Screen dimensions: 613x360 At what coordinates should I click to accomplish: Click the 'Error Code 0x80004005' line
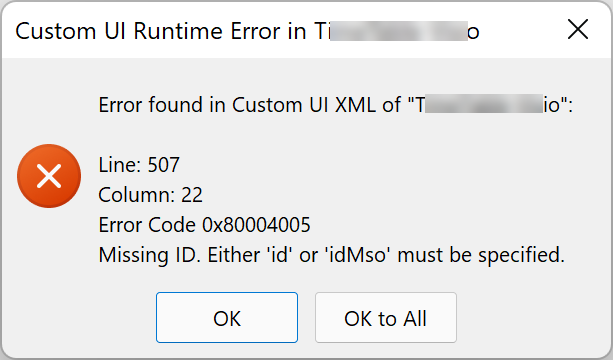point(204,225)
